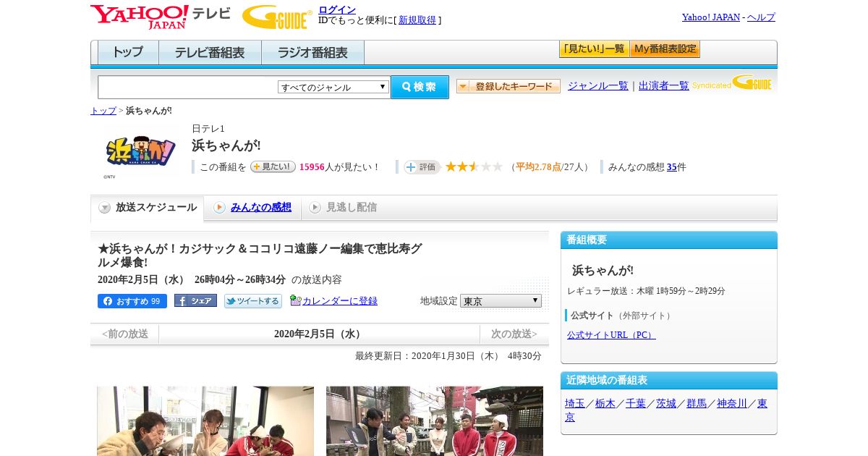
Task: Open the Syndicated G-GUIDE logo
Action: coord(732,84)
